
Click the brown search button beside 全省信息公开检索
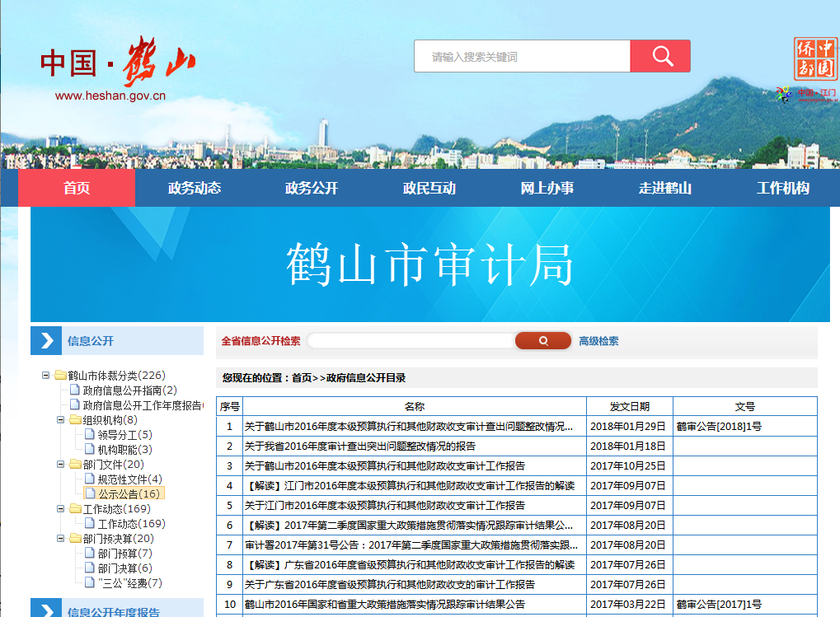542,341
